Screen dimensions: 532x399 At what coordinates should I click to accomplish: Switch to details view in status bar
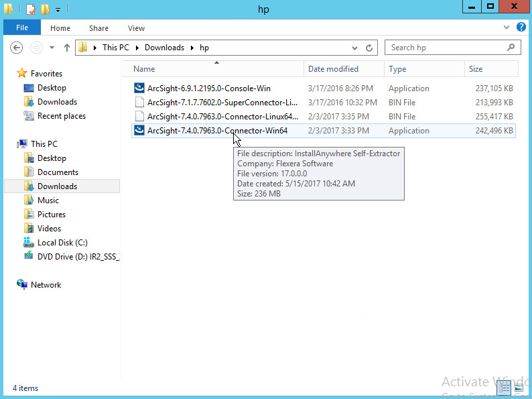click(505, 388)
